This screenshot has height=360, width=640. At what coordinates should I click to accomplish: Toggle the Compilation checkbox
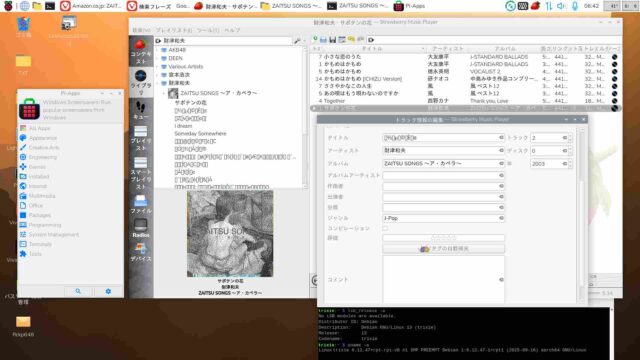pos(385,229)
